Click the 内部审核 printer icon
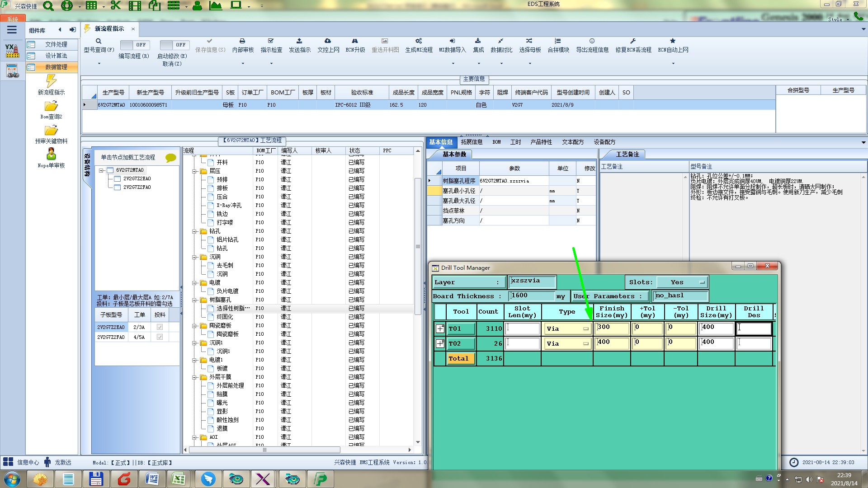This screenshot has height=488, width=868. click(242, 41)
